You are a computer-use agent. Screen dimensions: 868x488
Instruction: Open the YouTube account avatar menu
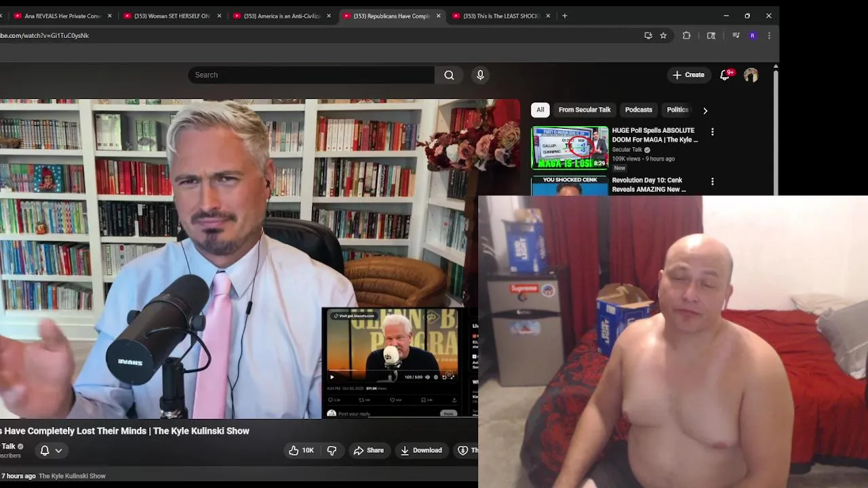pyautogui.click(x=751, y=75)
